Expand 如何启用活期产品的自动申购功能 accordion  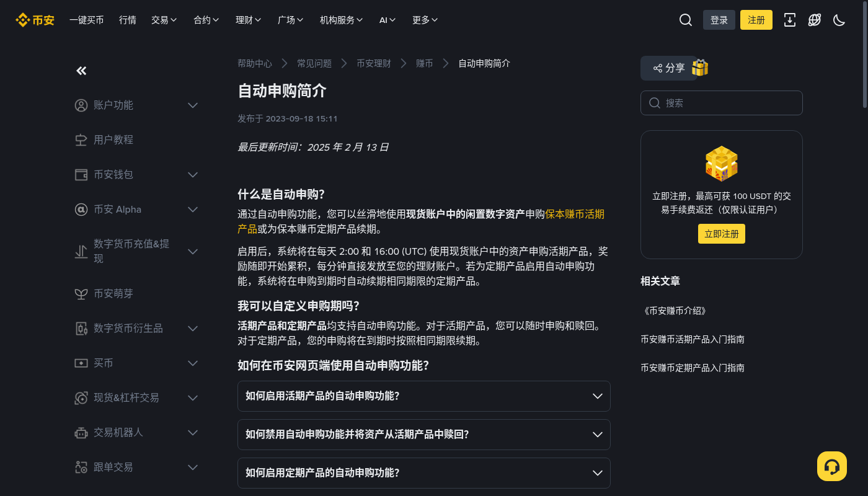[x=424, y=396]
